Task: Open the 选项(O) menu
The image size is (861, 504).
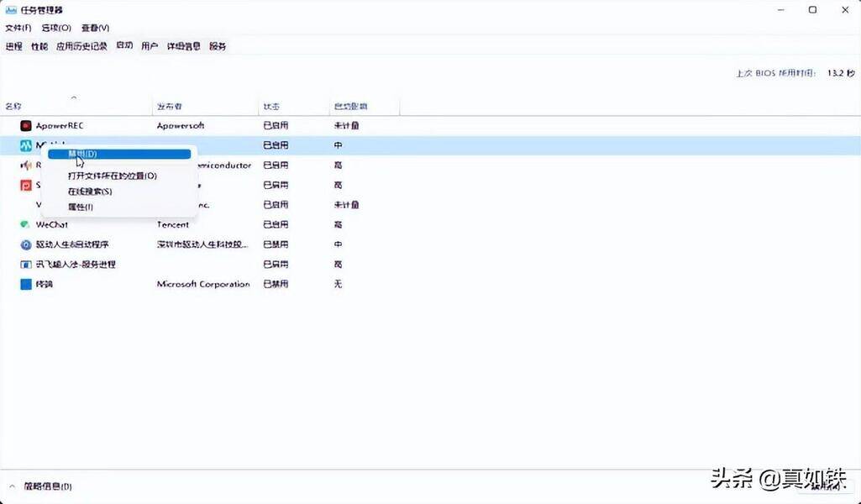Action: [x=56, y=28]
